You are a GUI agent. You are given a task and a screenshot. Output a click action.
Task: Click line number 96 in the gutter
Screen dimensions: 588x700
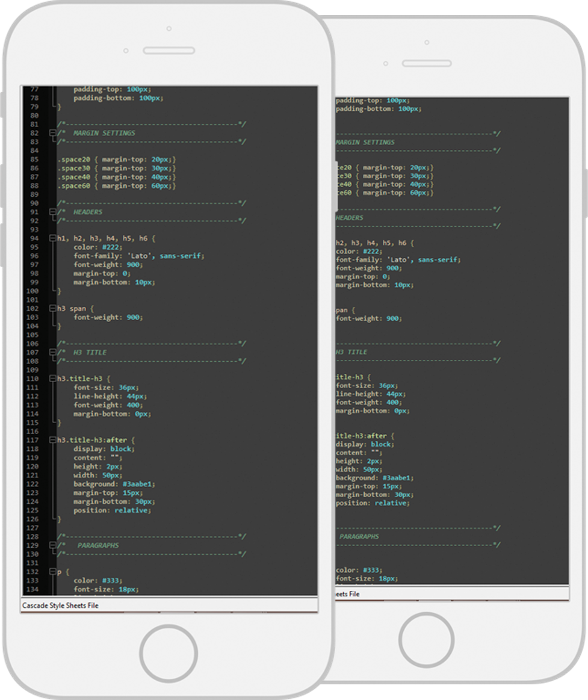(34, 256)
